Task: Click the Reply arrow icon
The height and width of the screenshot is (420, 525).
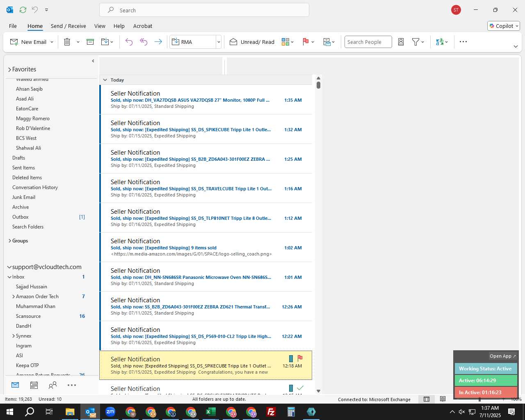Action: (129, 42)
